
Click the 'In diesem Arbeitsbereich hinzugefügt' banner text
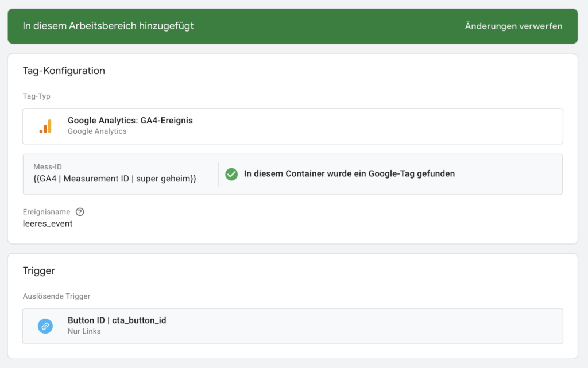[x=108, y=26]
